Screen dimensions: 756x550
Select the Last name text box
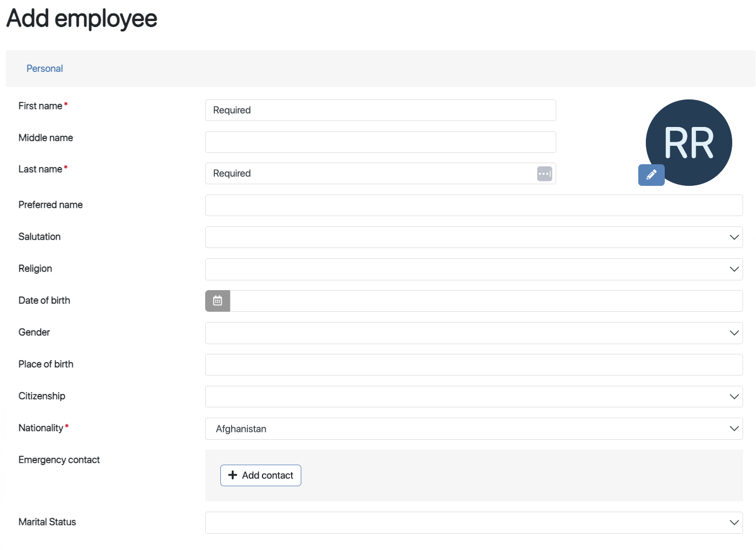(x=370, y=174)
